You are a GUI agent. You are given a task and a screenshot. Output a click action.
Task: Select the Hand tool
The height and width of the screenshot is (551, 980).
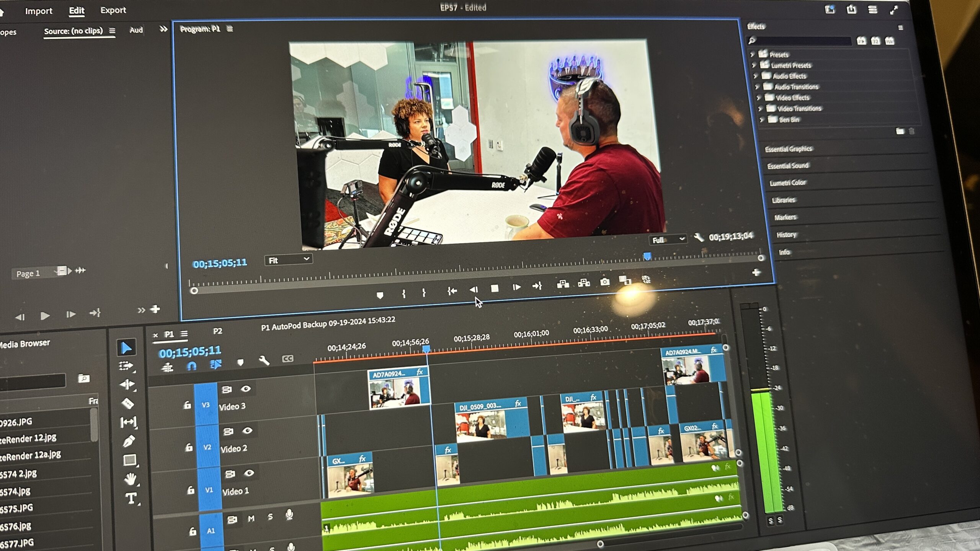[130, 479]
